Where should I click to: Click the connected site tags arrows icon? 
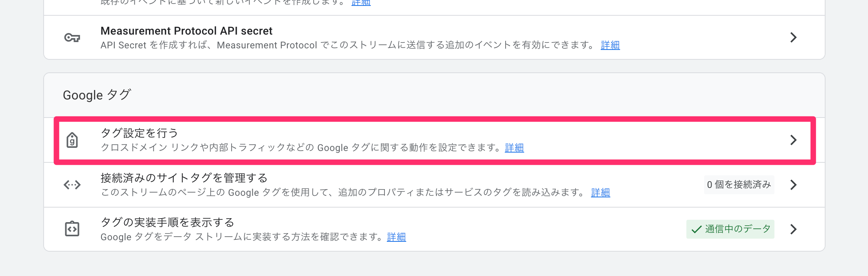click(x=72, y=185)
